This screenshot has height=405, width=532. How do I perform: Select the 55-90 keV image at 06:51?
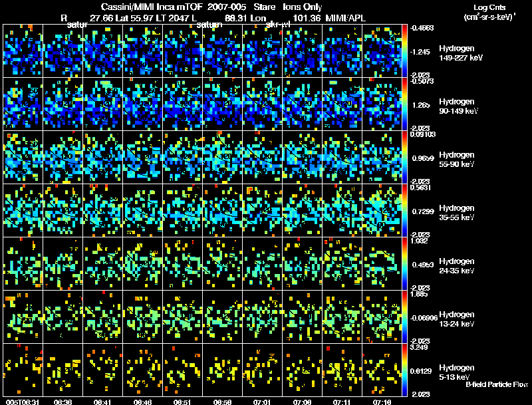[182, 158]
